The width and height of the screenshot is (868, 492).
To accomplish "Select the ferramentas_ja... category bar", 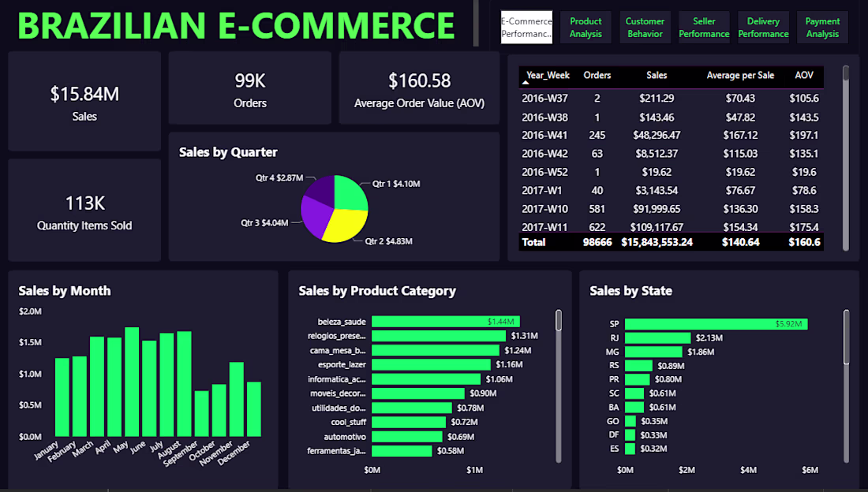I will 402,451.
